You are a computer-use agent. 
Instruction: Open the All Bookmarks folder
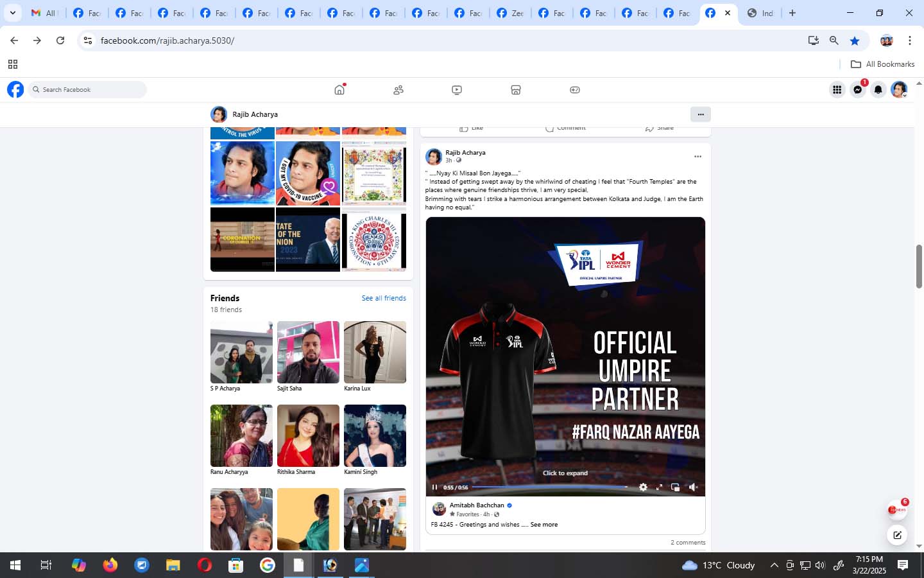(x=882, y=64)
